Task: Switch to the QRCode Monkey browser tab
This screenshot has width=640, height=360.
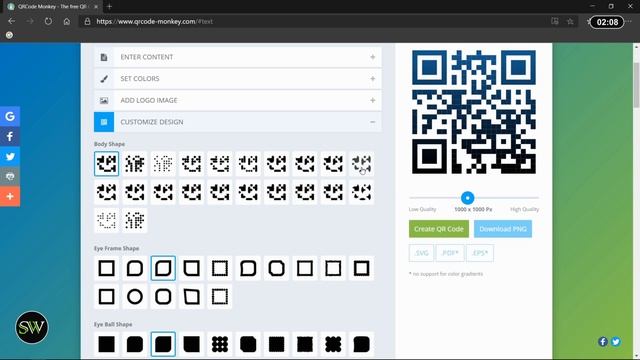Action: pos(53,7)
